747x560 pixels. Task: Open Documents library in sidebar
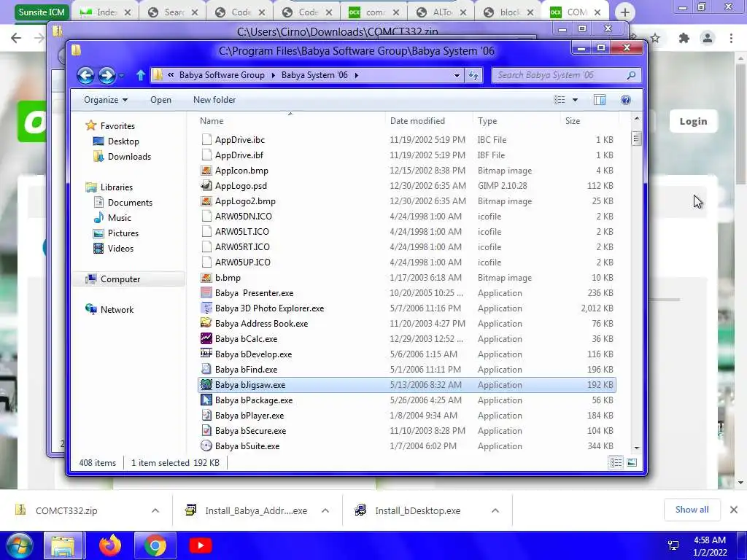pos(130,203)
